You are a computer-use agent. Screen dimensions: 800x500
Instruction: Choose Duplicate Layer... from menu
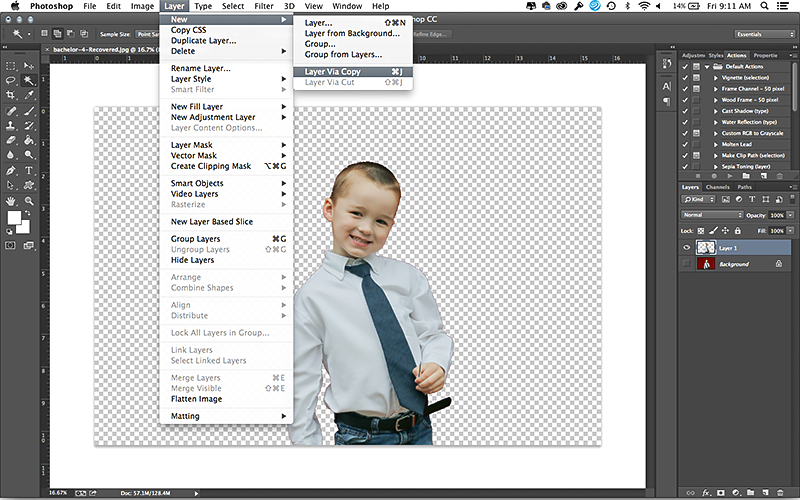point(204,41)
